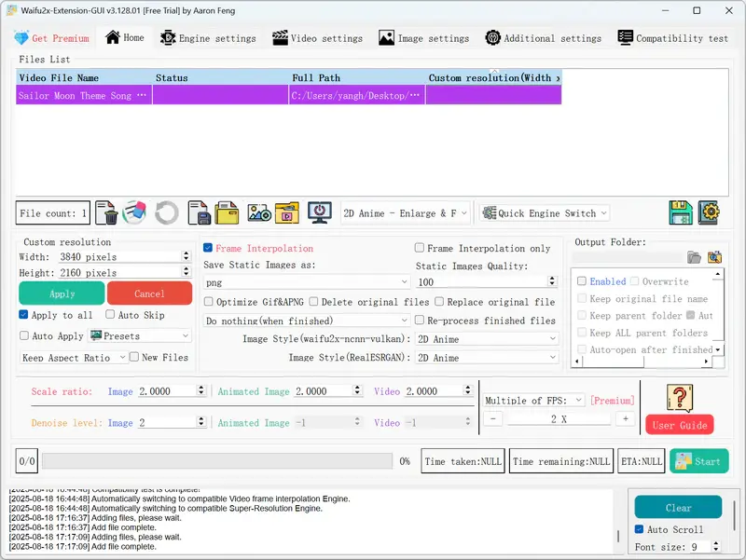
Task: Switch to the Engine settings tab
Action: click(x=209, y=38)
